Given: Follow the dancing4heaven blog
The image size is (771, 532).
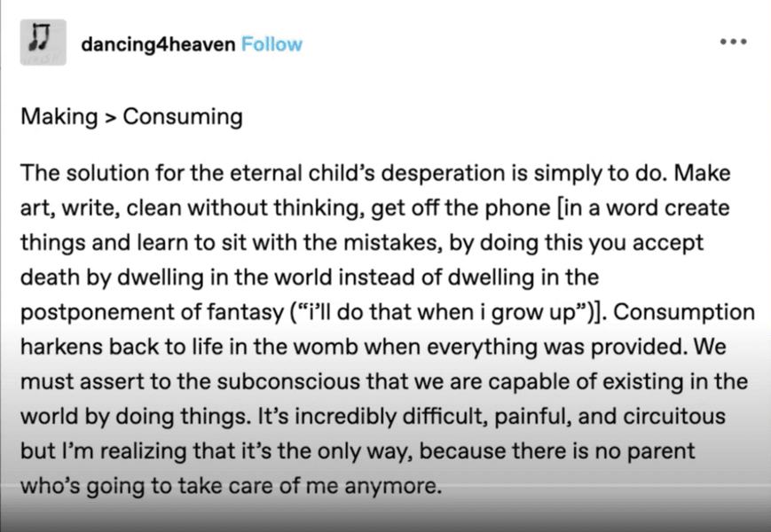Looking at the screenshot, I should coord(271,44).
